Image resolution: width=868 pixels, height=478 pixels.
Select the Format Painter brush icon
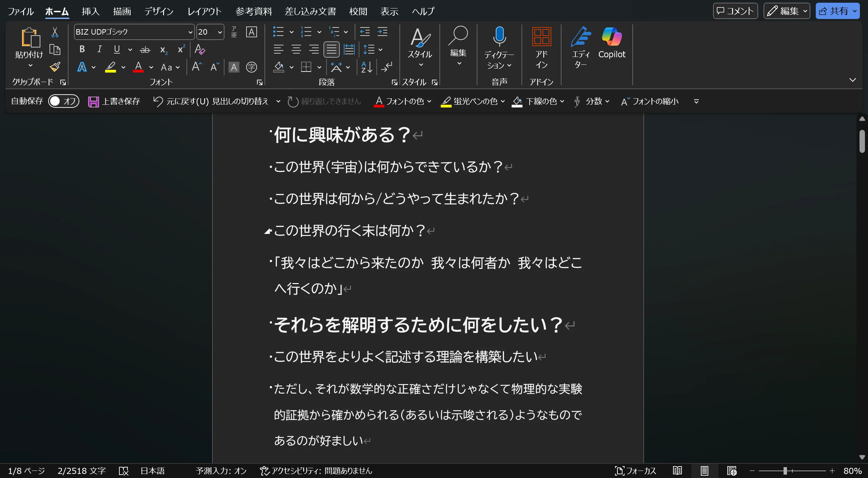(55, 67)
